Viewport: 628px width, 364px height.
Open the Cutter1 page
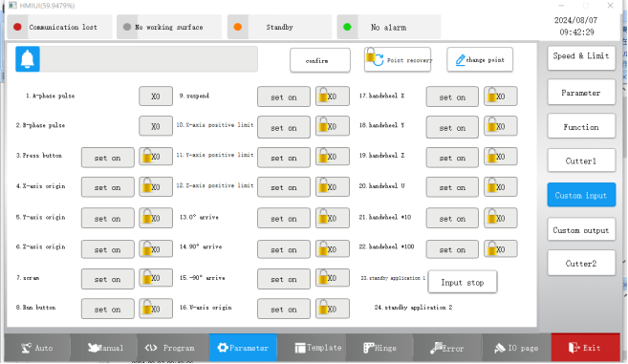pyautogui.click(x=581, y=161)
